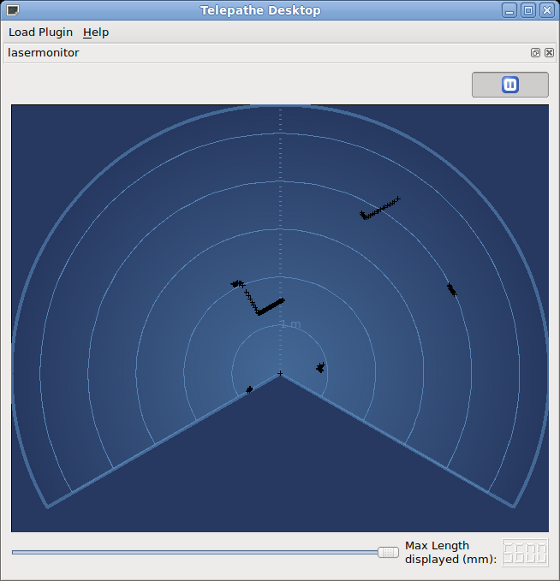Minimize the Telepathe Desktop window
The image size is (560, 581).
pos(510,10)
